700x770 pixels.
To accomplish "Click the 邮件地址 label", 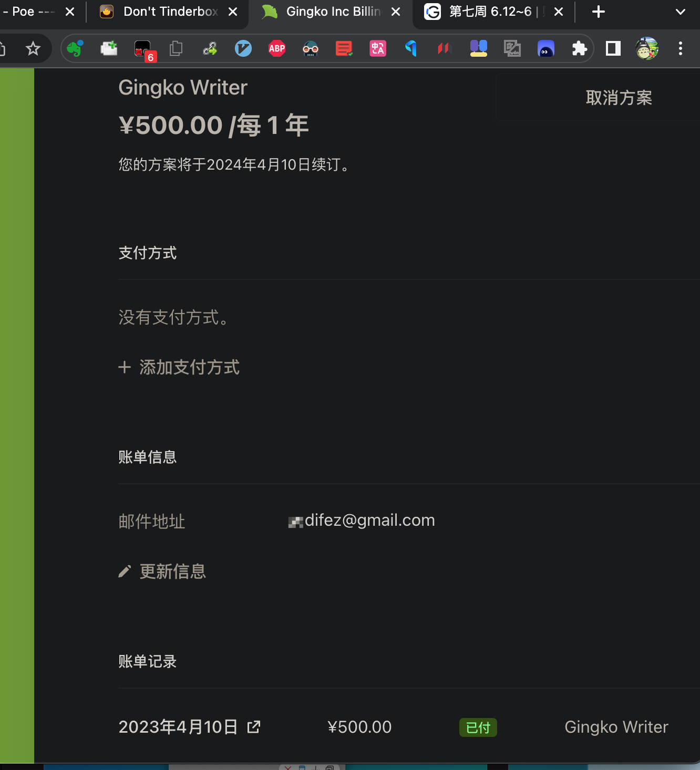I will coord(152,522).
